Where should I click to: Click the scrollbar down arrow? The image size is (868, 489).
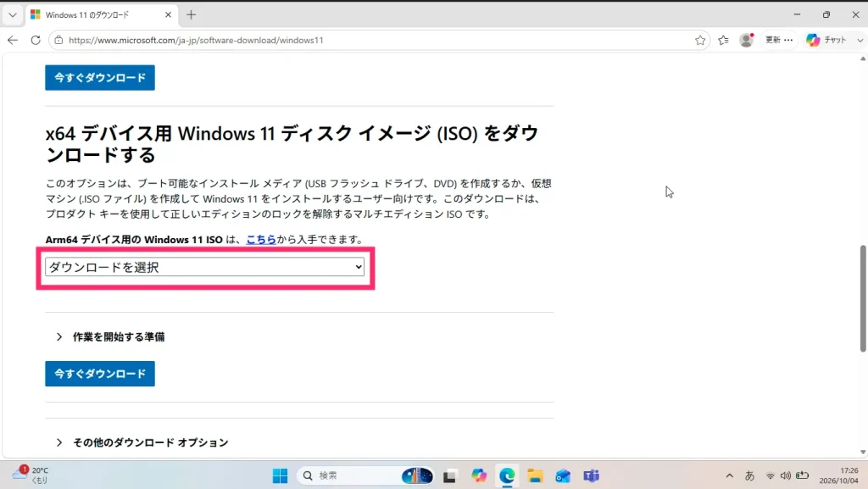click(x=863, y=453)
